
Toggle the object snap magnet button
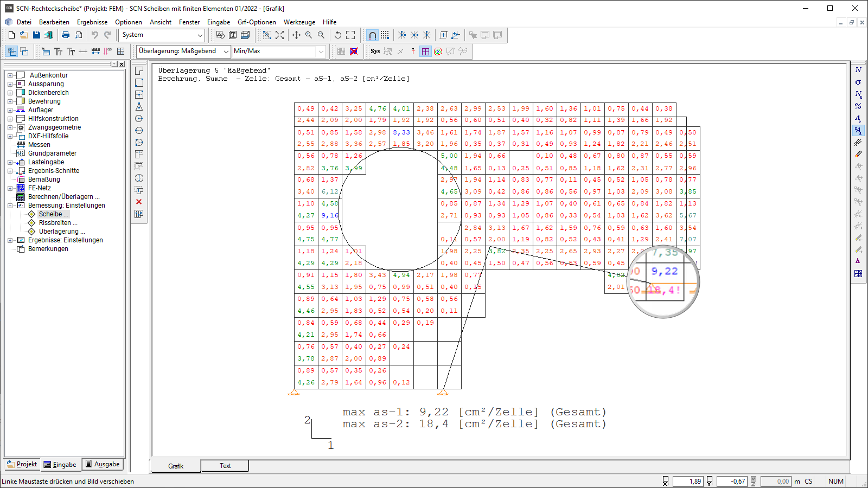point(372,35)
